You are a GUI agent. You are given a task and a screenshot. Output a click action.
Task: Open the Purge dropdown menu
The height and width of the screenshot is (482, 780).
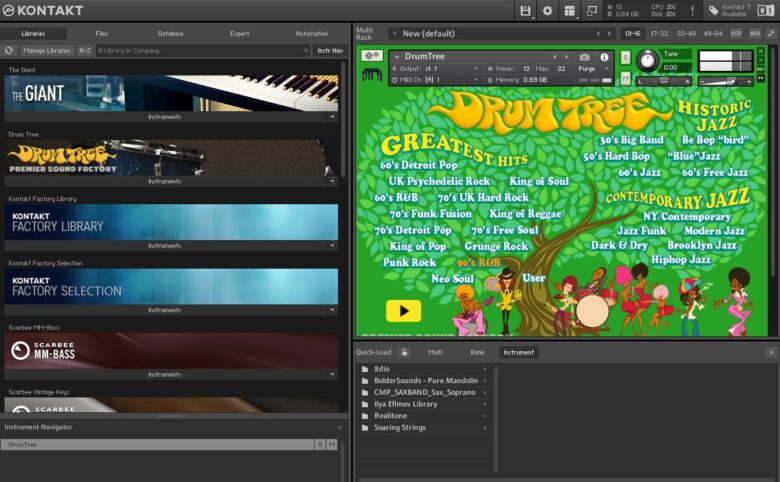(593, 69)
